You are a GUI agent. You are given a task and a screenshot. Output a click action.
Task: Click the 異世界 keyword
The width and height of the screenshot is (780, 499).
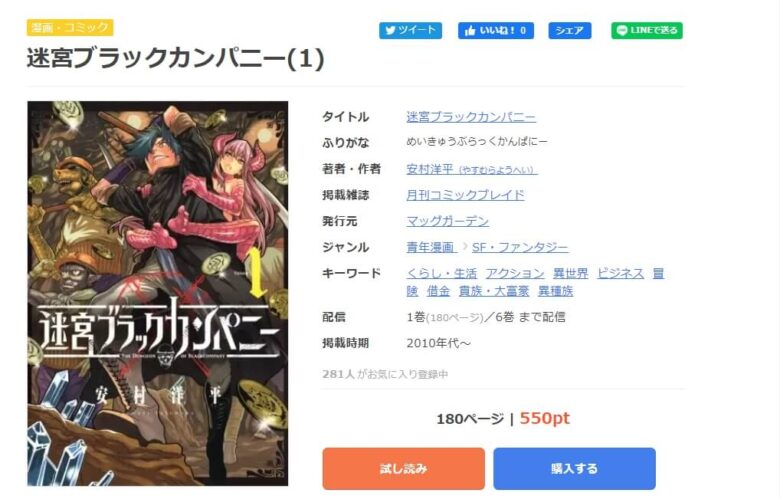[571, 273]
